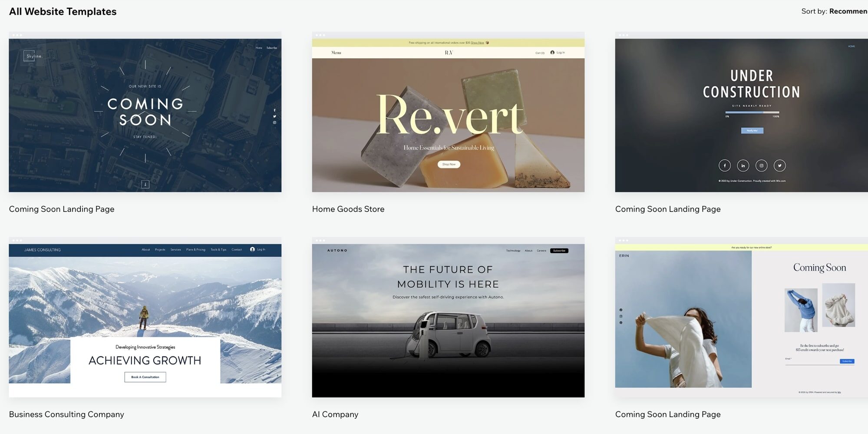868x434 pixels.
Task: Click the Log In account icon on James Consulting header
Action: (252, 250)
